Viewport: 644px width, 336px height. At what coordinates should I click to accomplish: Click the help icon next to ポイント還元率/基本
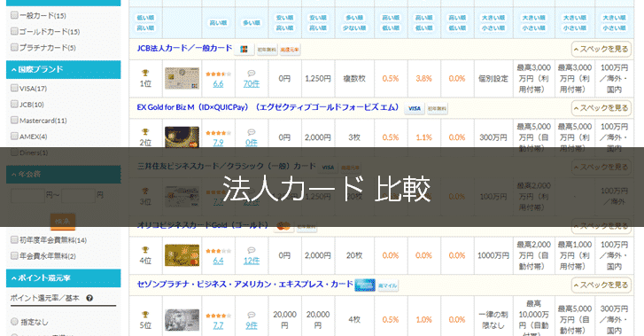tap(89, 298)
